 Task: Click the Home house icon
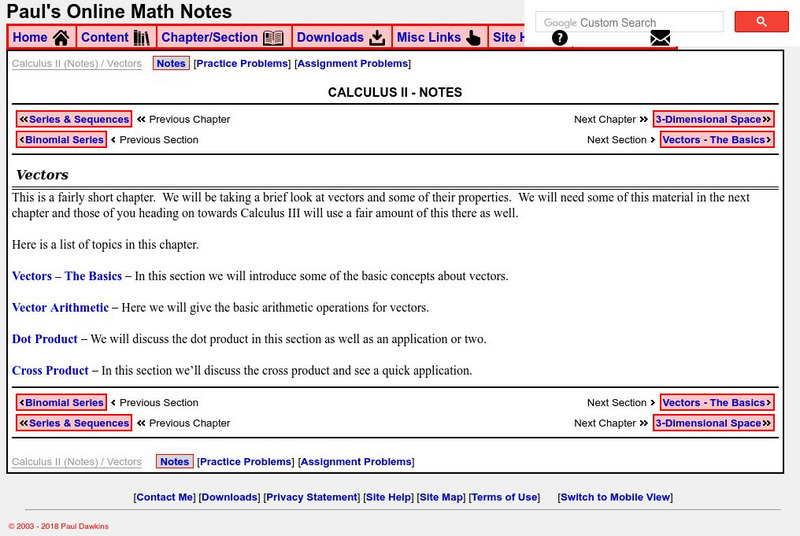pyautogui.click(x=61, y=37)
